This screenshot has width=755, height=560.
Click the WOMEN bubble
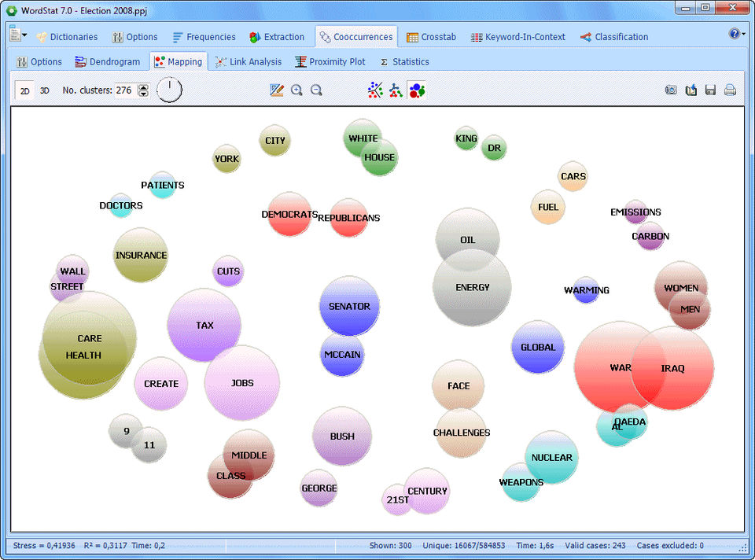pyautogui.click(x=680, y=286)
